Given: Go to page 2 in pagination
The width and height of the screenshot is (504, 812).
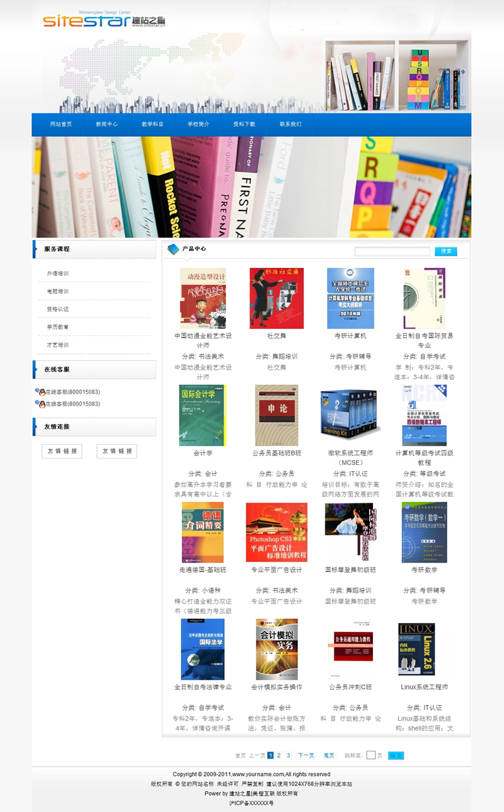Looking at the screenshot, I should 279,755.
